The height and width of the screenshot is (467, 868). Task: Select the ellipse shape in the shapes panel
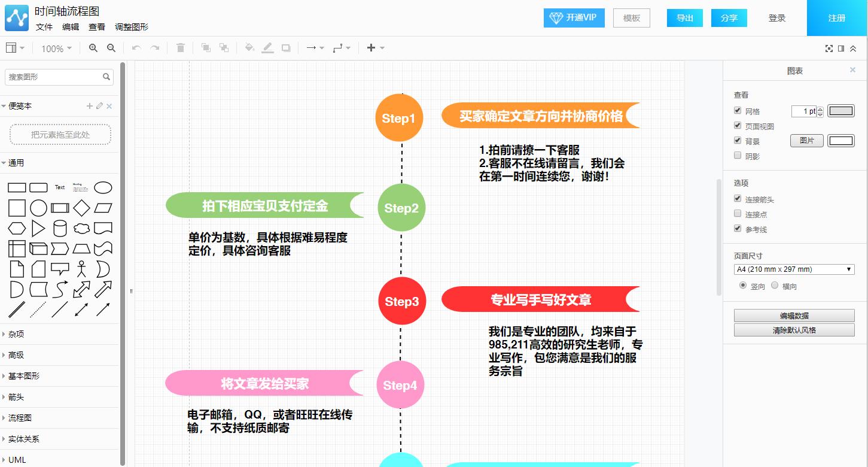coord(103,187)
